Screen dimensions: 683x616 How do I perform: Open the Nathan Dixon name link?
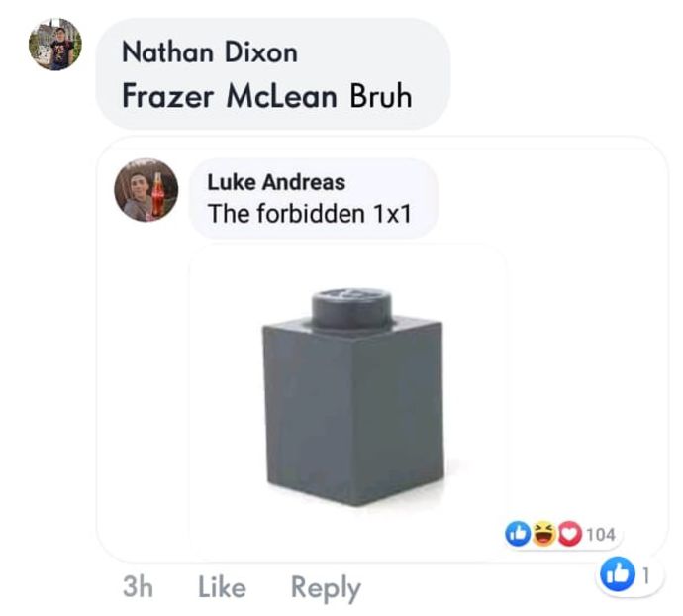[210, 52]
